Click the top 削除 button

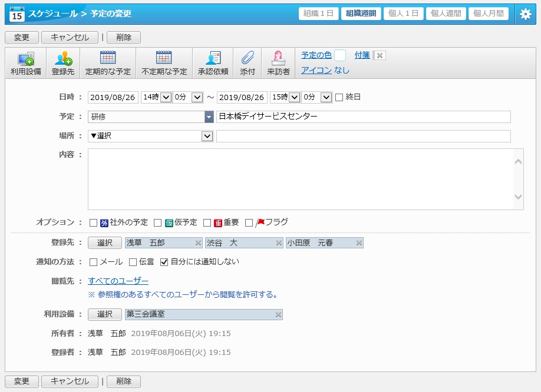tap(124, 37)
